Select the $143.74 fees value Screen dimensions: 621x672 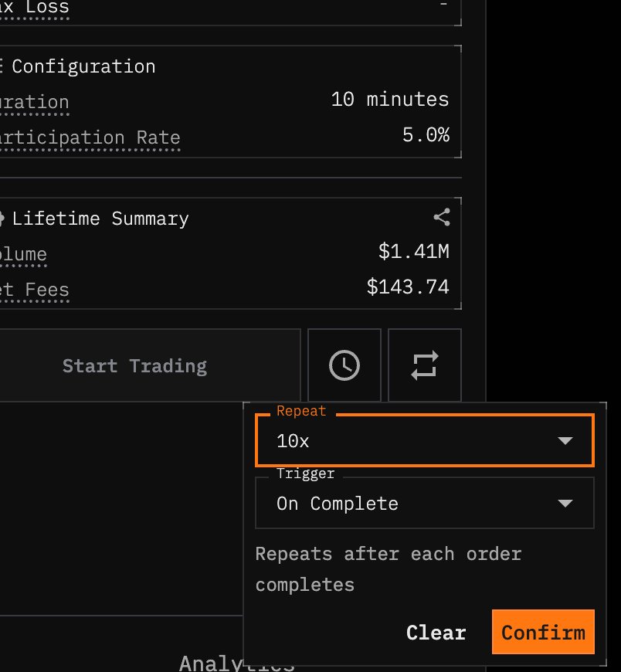point(408,287)
